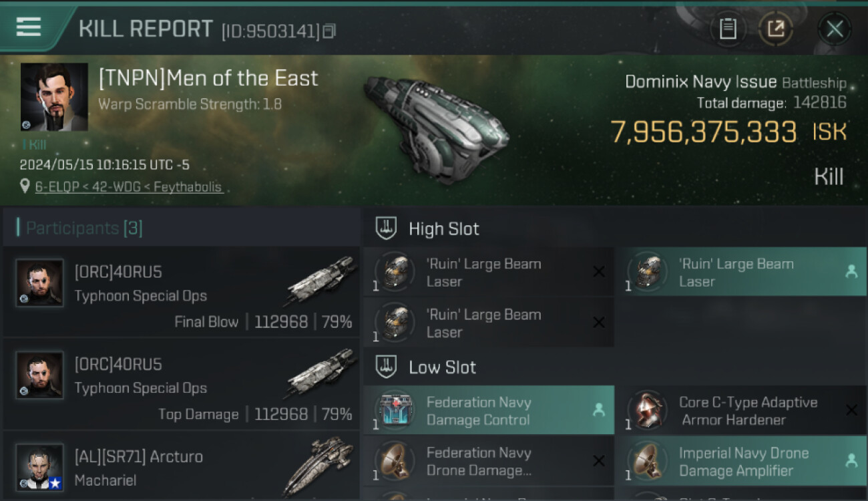Viewport: 868px width, 501px height.
Task: Select Arcturo Machariel participant row
Action: point(181,468)
